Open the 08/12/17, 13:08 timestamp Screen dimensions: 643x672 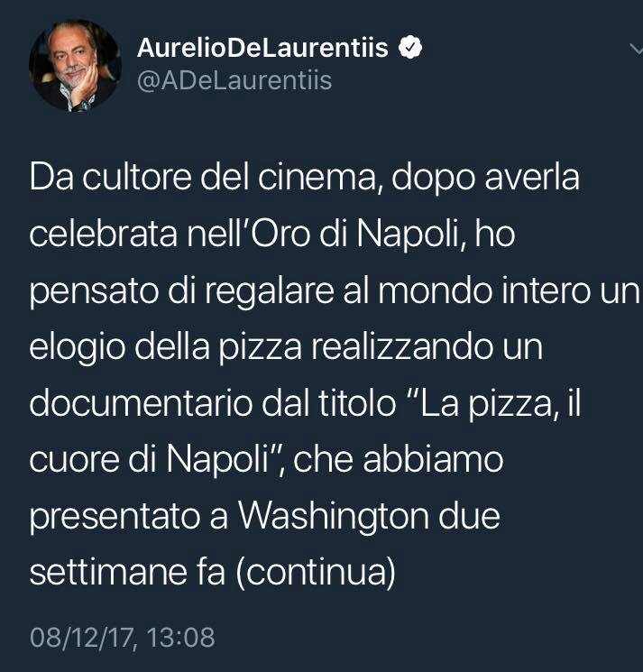coord(122,638)
